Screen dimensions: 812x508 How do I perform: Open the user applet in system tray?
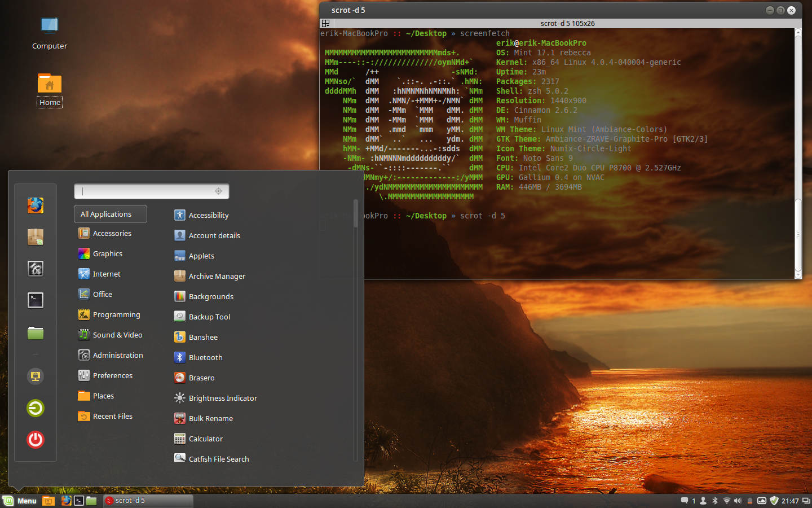pos(703,501)
